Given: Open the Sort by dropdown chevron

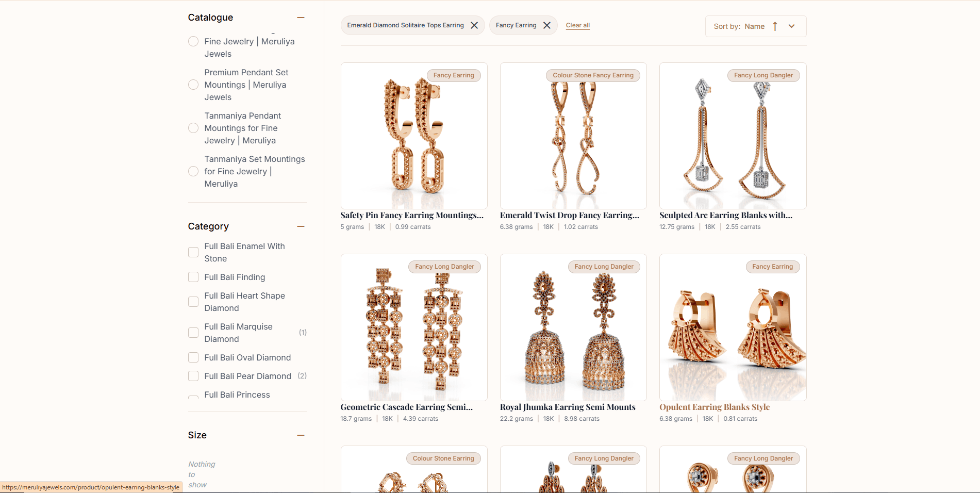Looking at the screenshot, I should pos(792,26).
